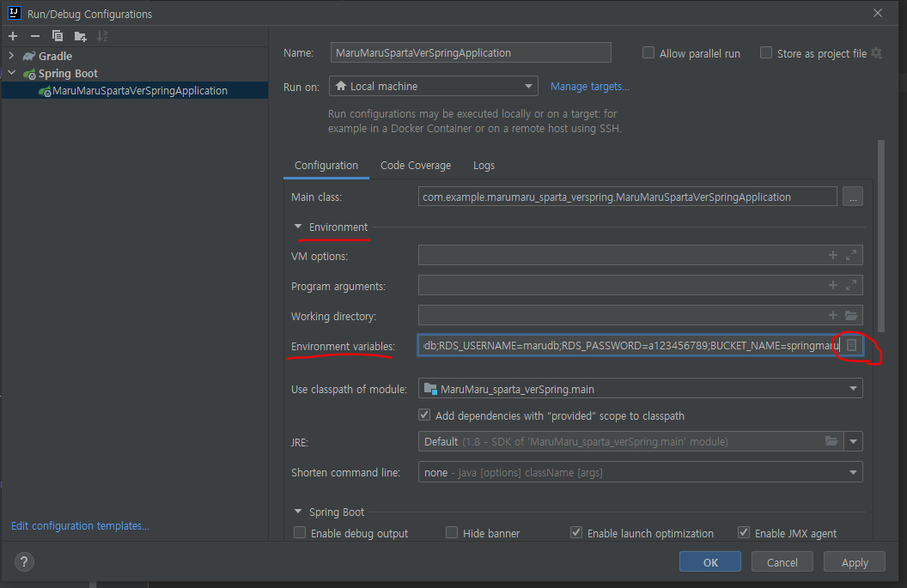Check Hide banner option
This screenshot has width=907, height=588.
click(452, 532)
